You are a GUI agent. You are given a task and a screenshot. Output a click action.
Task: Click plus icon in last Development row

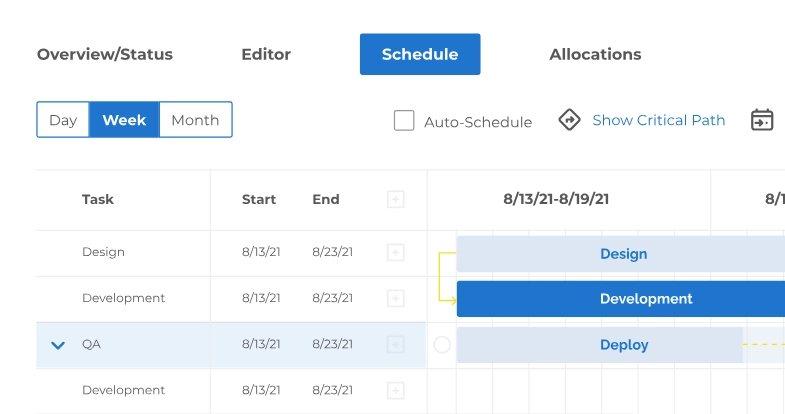pyautogui.click(x=396, y=390)
